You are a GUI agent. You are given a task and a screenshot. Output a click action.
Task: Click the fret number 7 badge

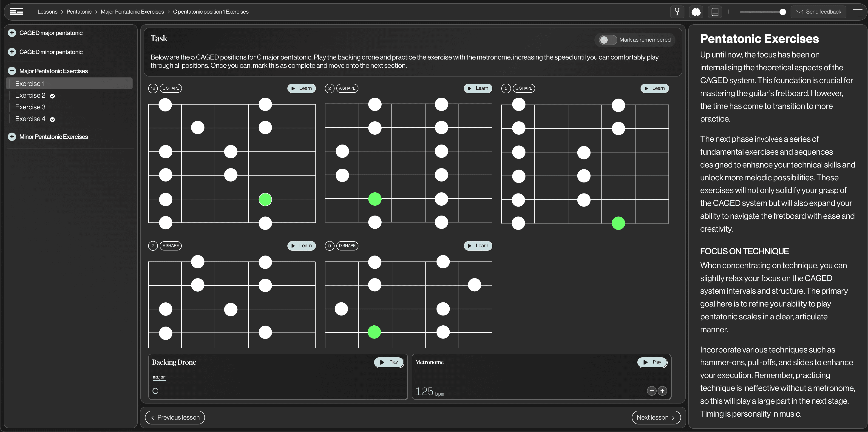[x=153, y=246]
